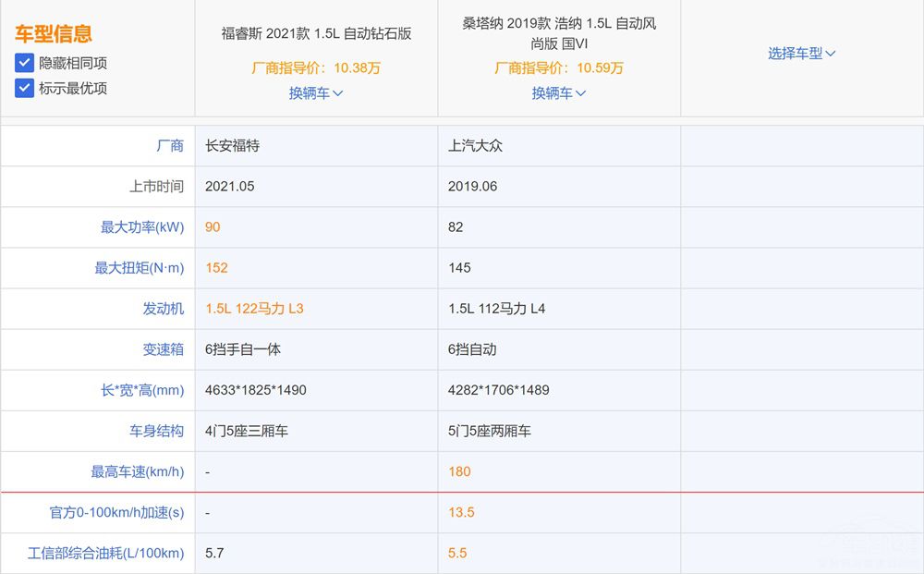Click the 车型信息 heading
Viewport: 924px width, 574px height.
pyautogui.click(x=54, y=34)
